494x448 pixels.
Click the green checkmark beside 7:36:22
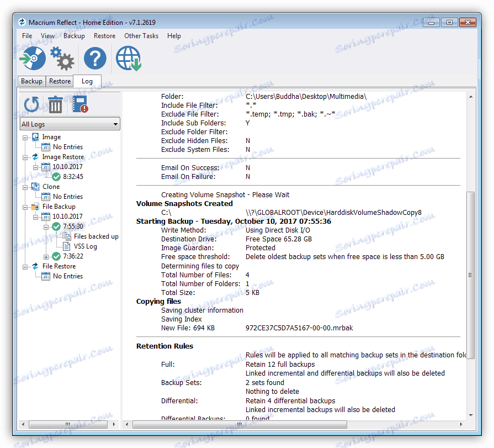[x=56, y=256]
